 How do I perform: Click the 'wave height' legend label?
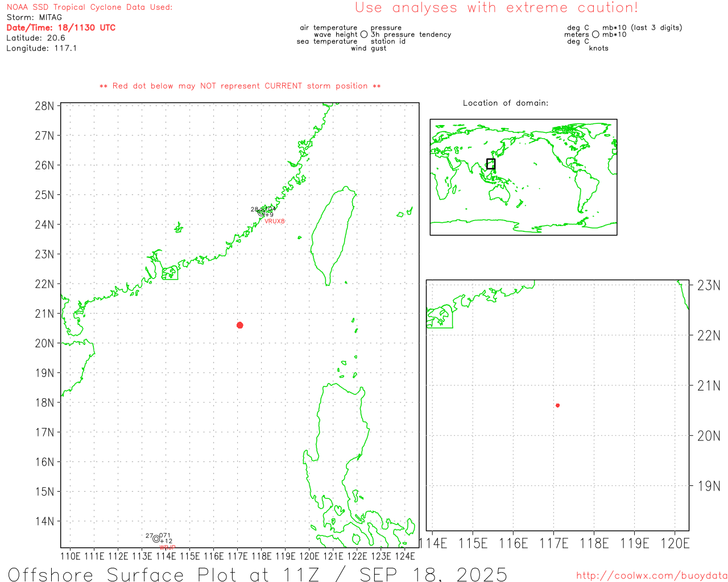(336, 35)
